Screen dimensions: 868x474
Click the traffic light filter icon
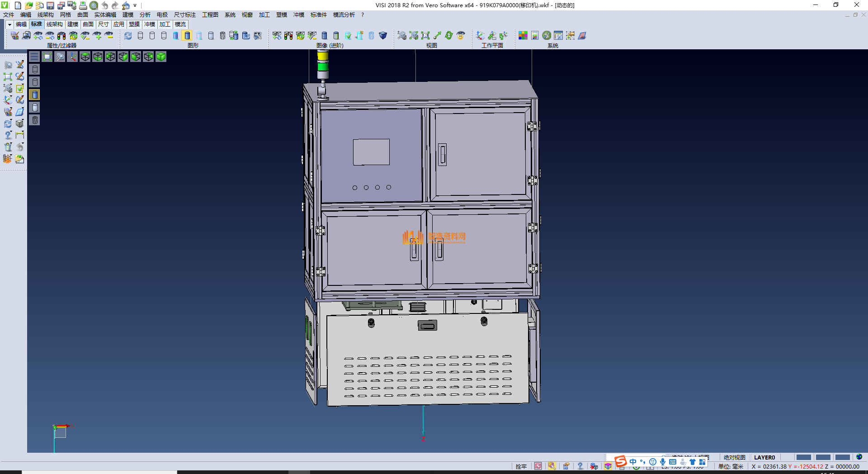pos(61,36)
